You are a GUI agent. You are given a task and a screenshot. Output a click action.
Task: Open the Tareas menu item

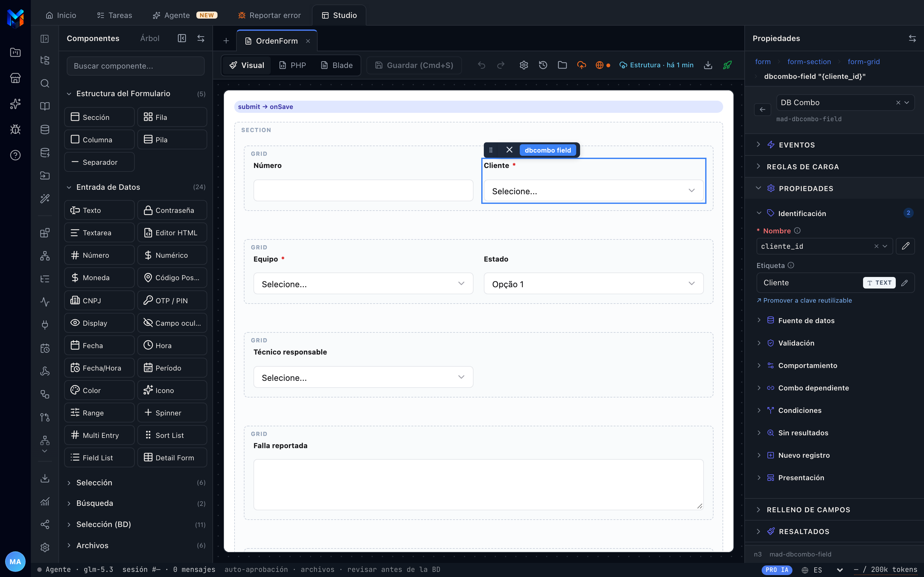coord(115,15)
